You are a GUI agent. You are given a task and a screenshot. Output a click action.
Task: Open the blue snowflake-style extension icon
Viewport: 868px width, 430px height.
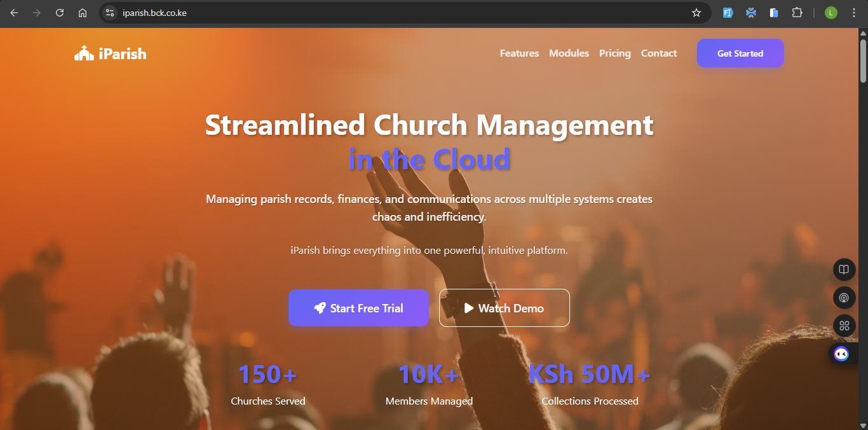(751, 13)
